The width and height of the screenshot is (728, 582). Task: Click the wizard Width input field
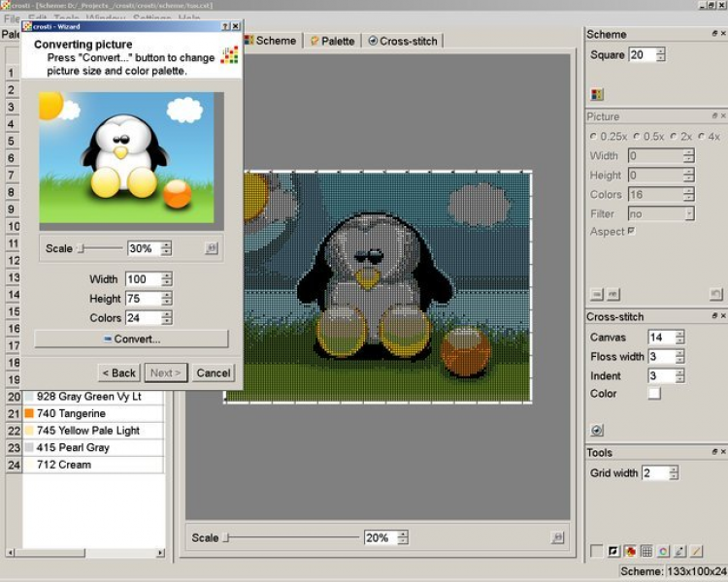click(144, 279)
